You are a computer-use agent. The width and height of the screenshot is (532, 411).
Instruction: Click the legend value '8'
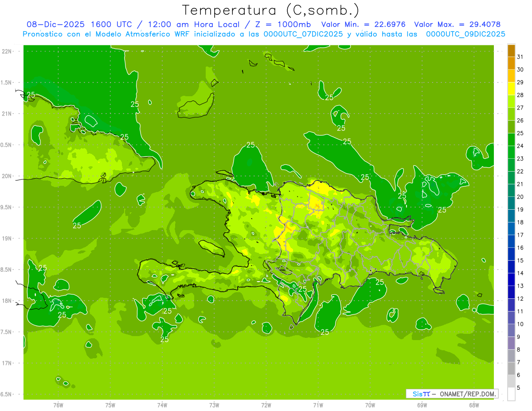[519, 349]
